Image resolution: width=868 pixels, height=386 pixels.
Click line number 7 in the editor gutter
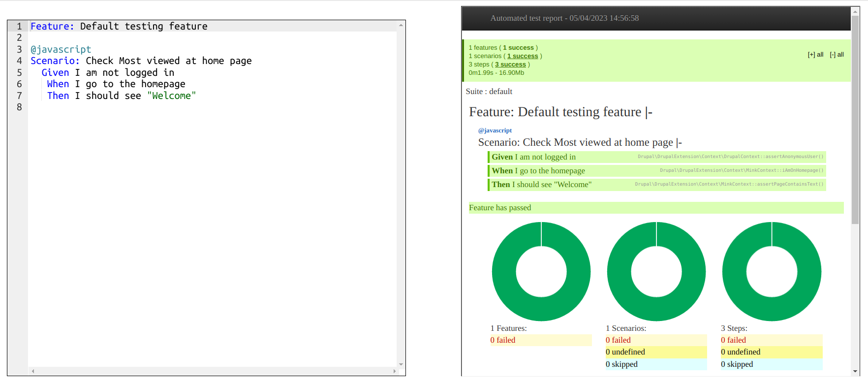coord(19,96)
